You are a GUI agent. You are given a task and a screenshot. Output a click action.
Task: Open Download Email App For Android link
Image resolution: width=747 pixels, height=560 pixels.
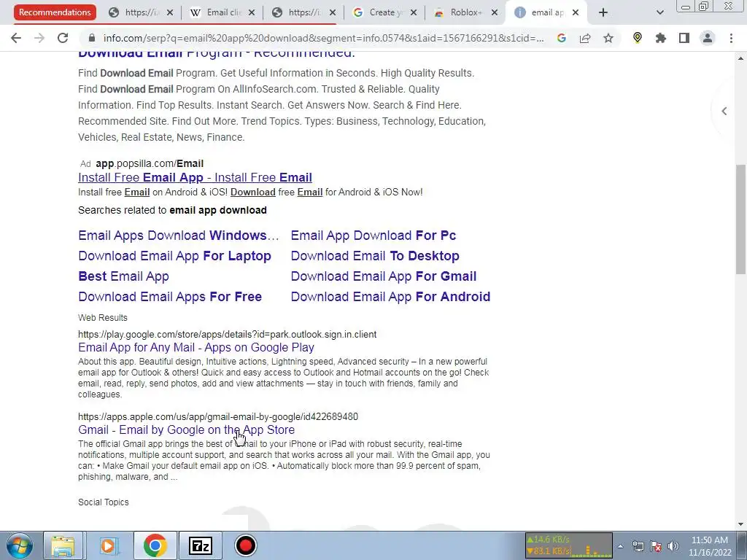390,297
